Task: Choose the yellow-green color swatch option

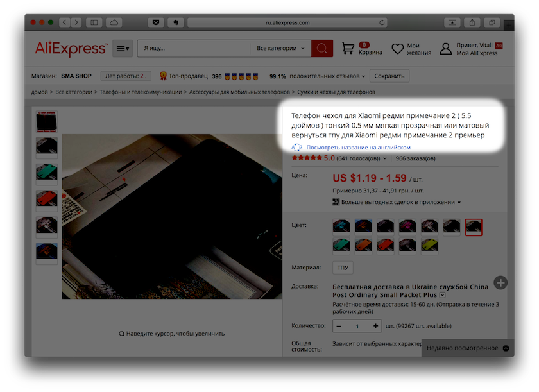Action: coord(429,246)
